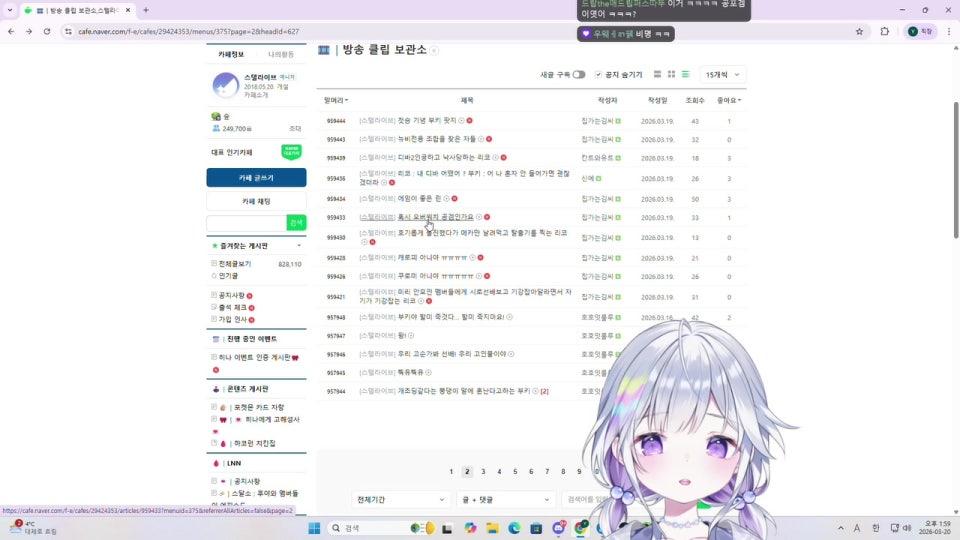Screen dimensions: 960x540
Task: Go to page 3 of the board
Action: (483, 471)
